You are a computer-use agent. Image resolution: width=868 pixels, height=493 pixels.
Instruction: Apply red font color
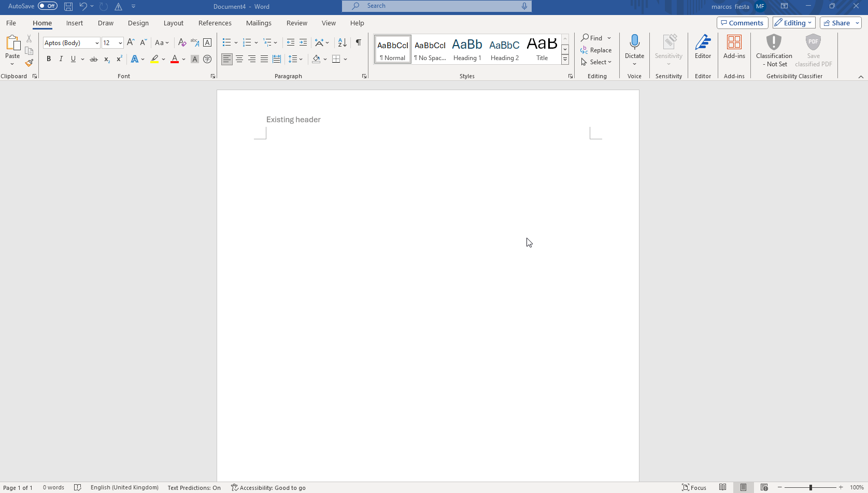(x=175, y=59)
